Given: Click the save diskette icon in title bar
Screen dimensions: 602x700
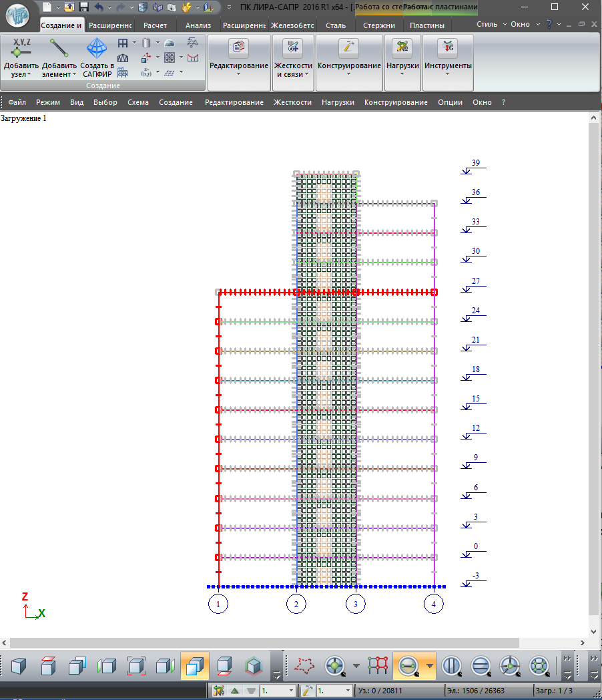Looking at the screenshot, I should pyautogui.click(x=84, y=7).
